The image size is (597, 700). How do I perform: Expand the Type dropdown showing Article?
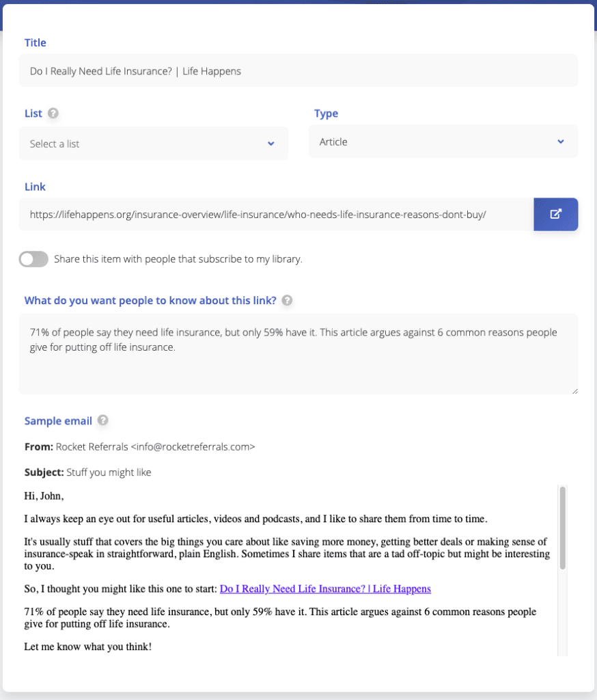443,142
